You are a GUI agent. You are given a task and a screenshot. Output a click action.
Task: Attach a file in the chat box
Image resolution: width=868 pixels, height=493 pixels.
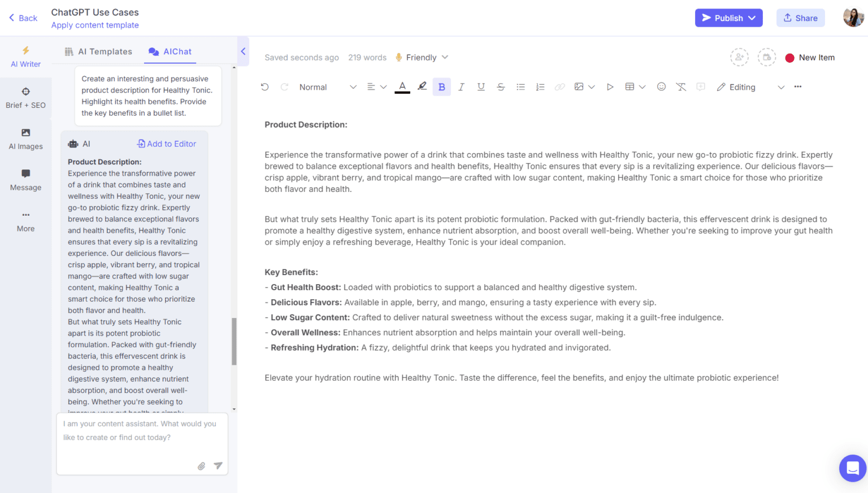201,466
